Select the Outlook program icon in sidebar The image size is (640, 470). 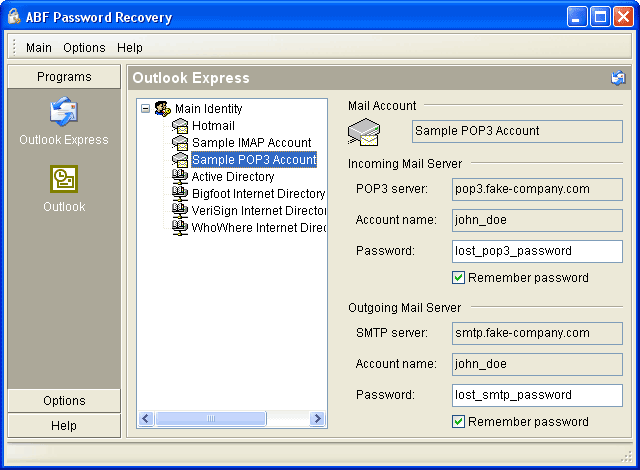(64, 179)
